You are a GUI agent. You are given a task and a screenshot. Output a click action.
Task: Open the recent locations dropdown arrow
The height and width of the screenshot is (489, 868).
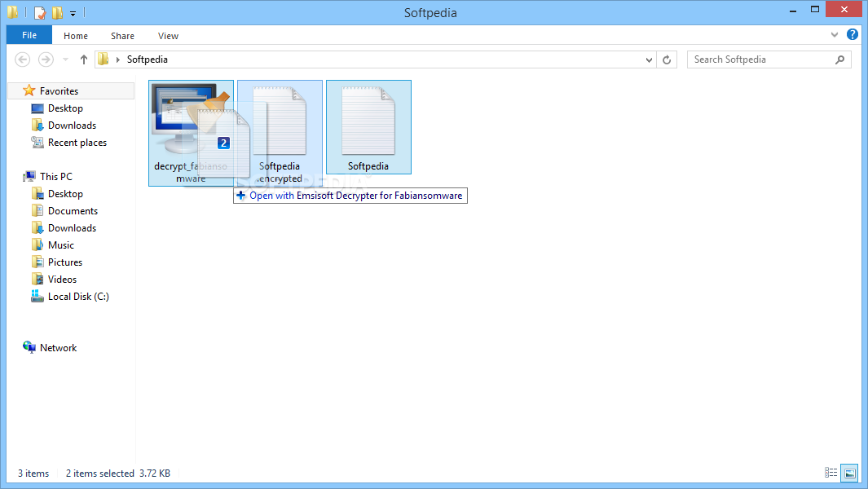tap(65, 59)
